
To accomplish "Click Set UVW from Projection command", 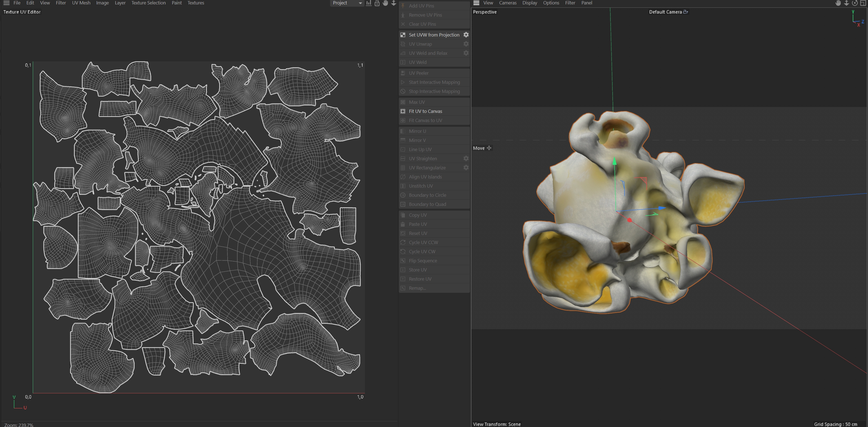I will pyautogui.click(x=434, y=35).
